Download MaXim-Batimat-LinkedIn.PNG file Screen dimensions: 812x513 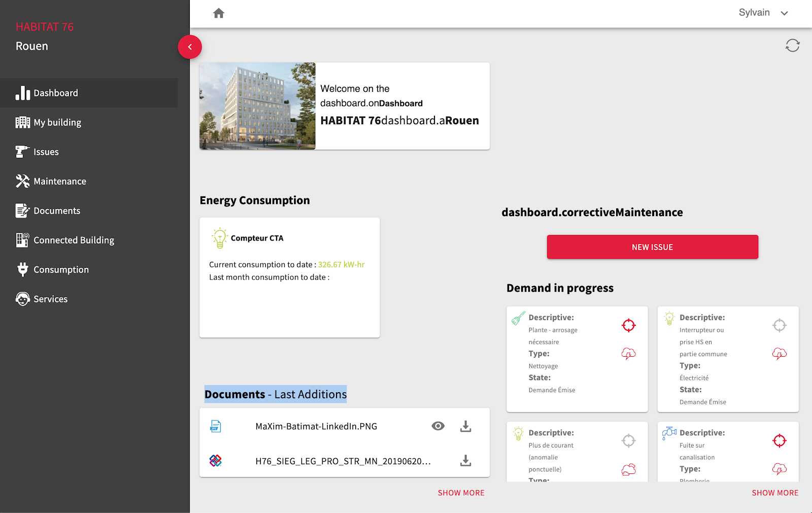pyautogui.click(x=465, y=426)
